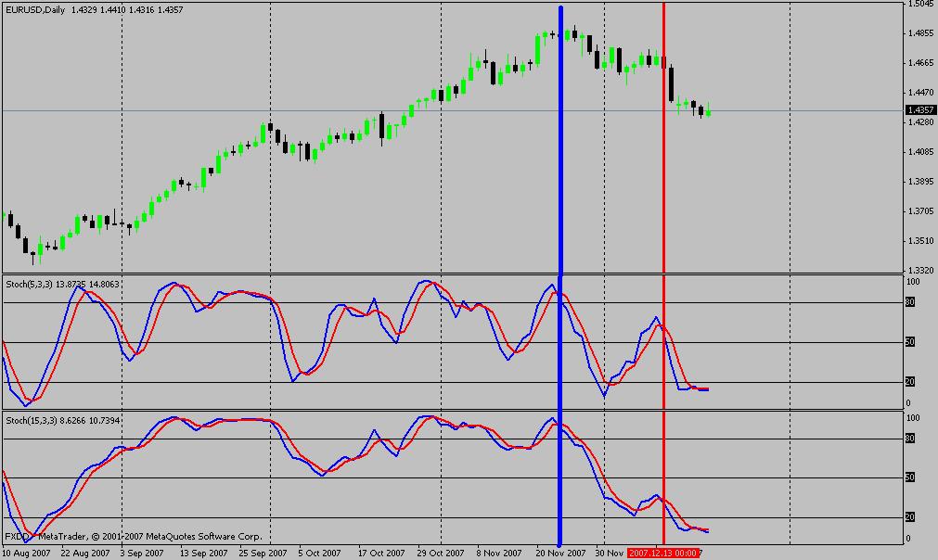Click the 20 Nov 2007 date label

tap(560, 554)
